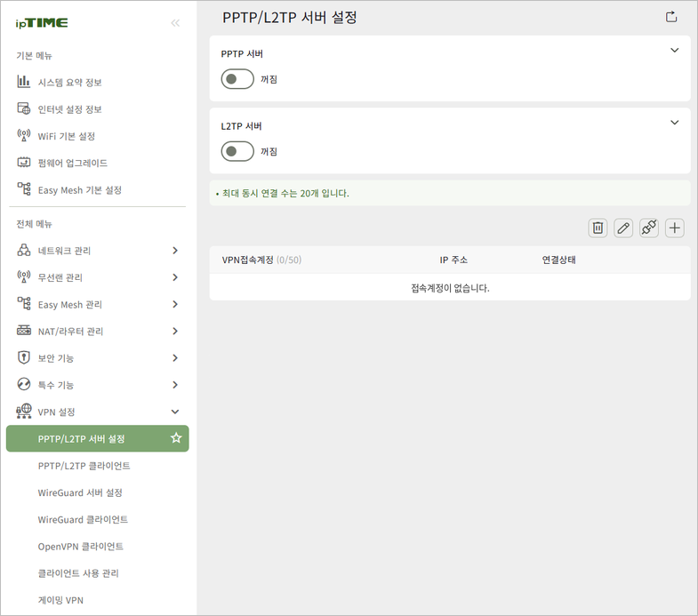The width and height of the screenshot is (698, 616).
Task: Click the VPN 설정 menu label
Action: 56,412
